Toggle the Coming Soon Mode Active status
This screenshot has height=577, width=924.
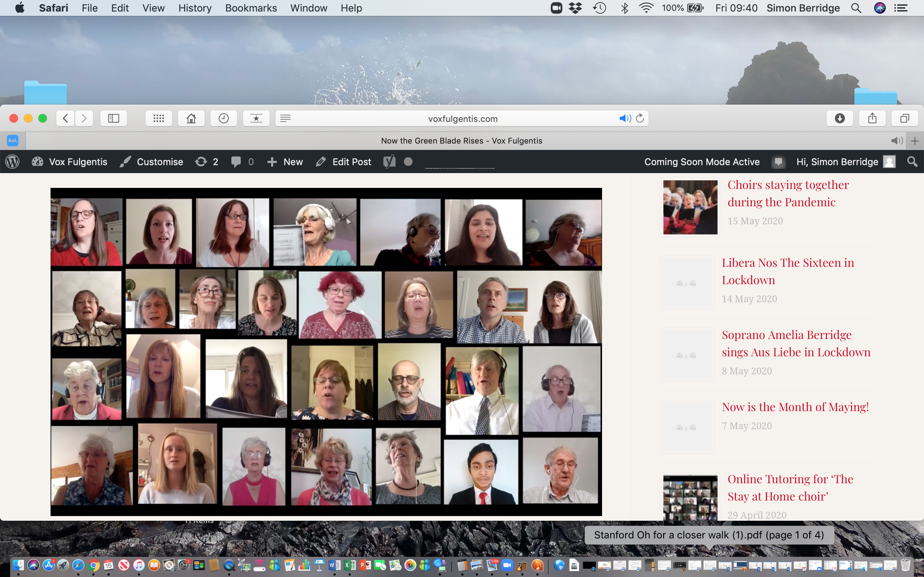click(x=702, y=162)
